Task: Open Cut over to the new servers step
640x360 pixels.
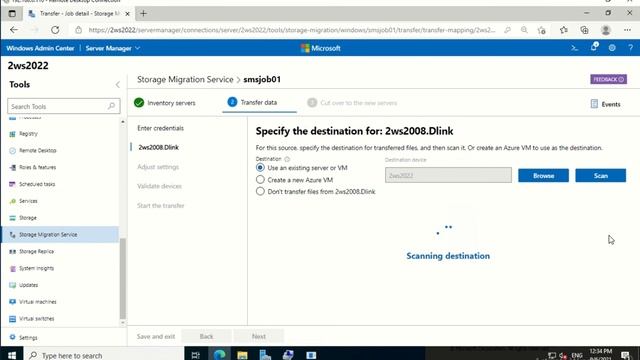Action: [x=352, y=103]
